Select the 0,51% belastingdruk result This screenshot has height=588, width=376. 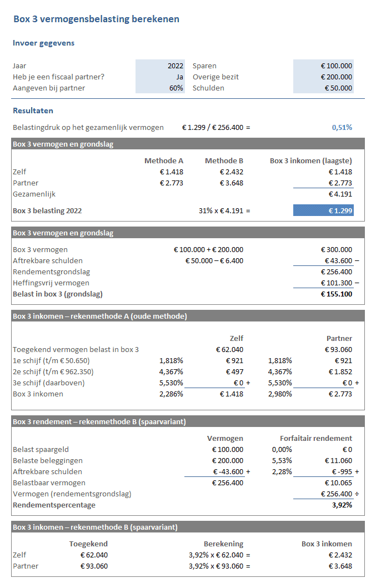point(342,127)
